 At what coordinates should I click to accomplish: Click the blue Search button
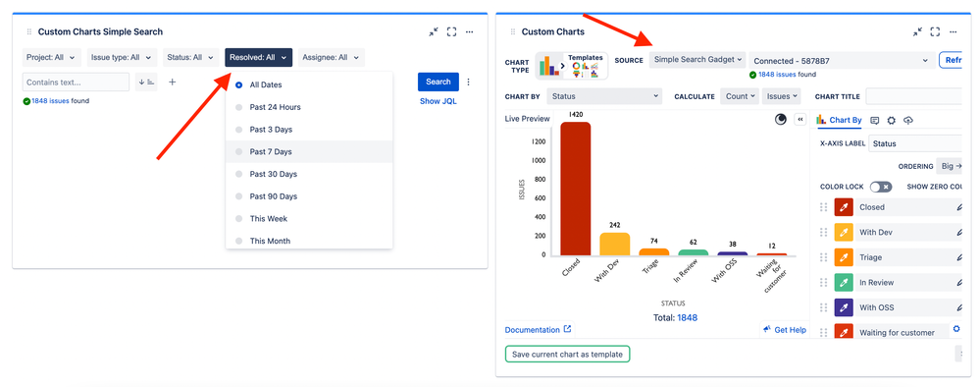pos(438,83)
